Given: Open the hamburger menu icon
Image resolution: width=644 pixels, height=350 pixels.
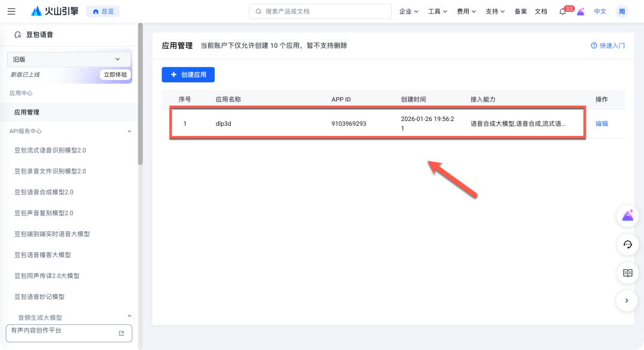Looking at the screenshot, I should (11, 11).
